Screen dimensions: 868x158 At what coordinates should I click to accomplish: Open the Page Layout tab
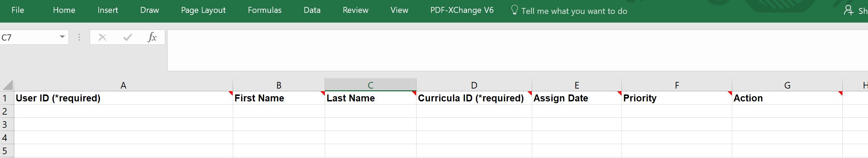tap(203, 10)
